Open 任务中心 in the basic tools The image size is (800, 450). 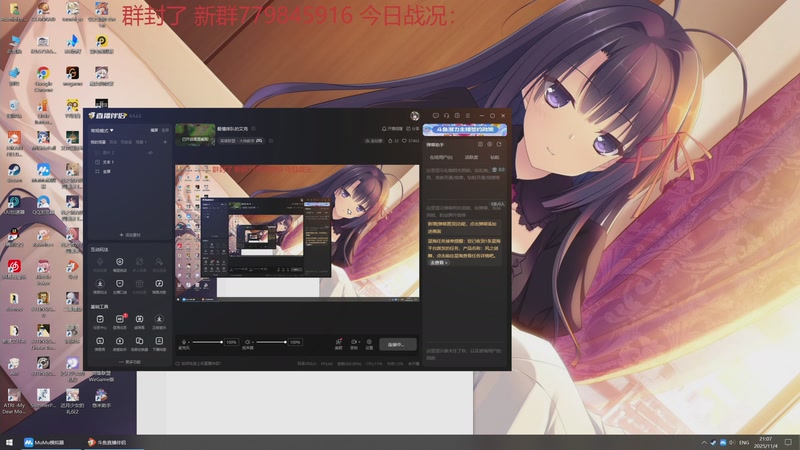pos(100,321)
